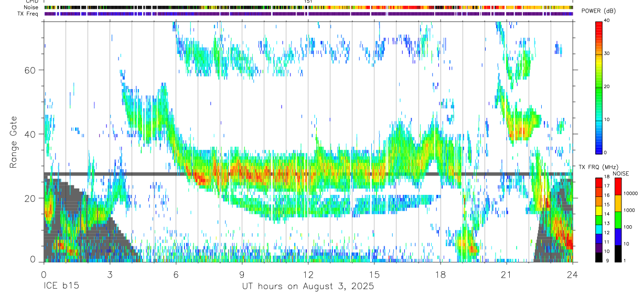Pick the red top segment of TX FRQ bar

599,182
